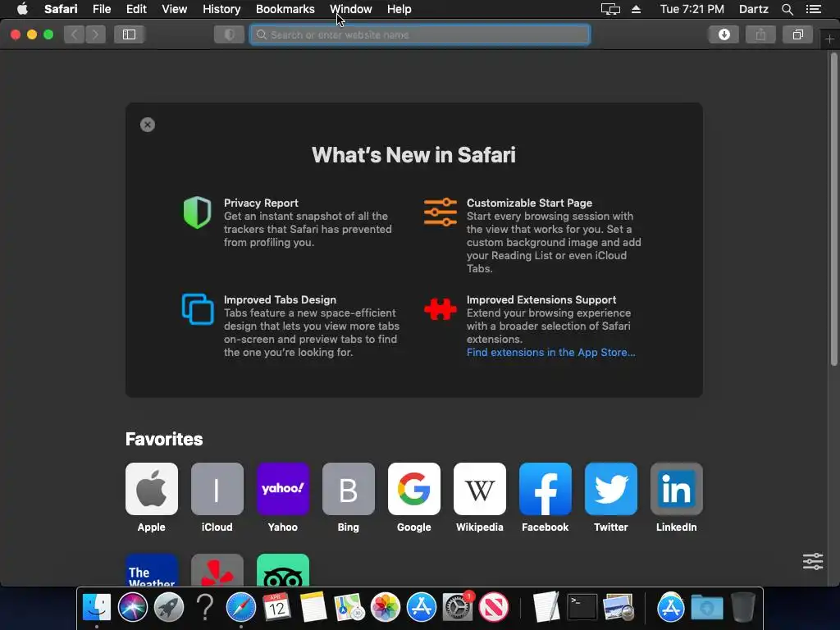This screenshot has width=840, height=630.
Task: Open the Bookmarks menu
Action: tap(285, 9)
